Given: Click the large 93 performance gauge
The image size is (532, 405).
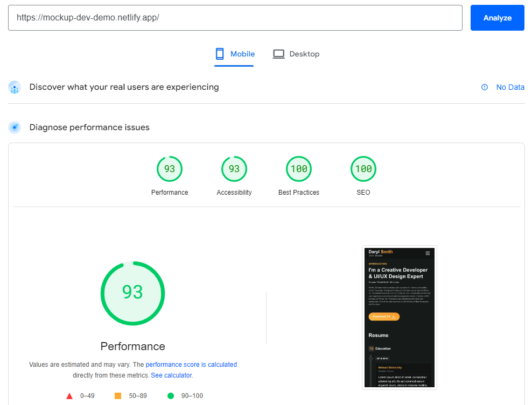Looking at the screenshot, I should pyautogui.click(x=132, y=293).
